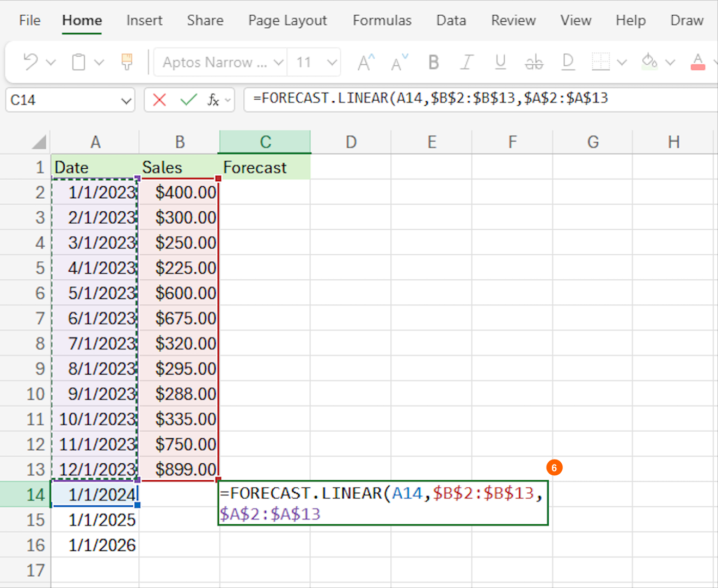Viewport: 718px width, 588px height.
Task: Click the cell containing 1/1/2026
Action: 95,545
